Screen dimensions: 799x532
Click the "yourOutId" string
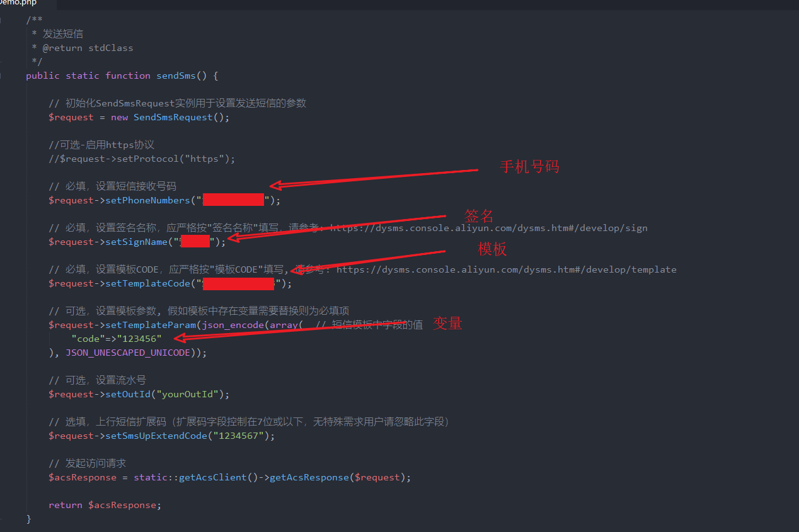(190, 394)
